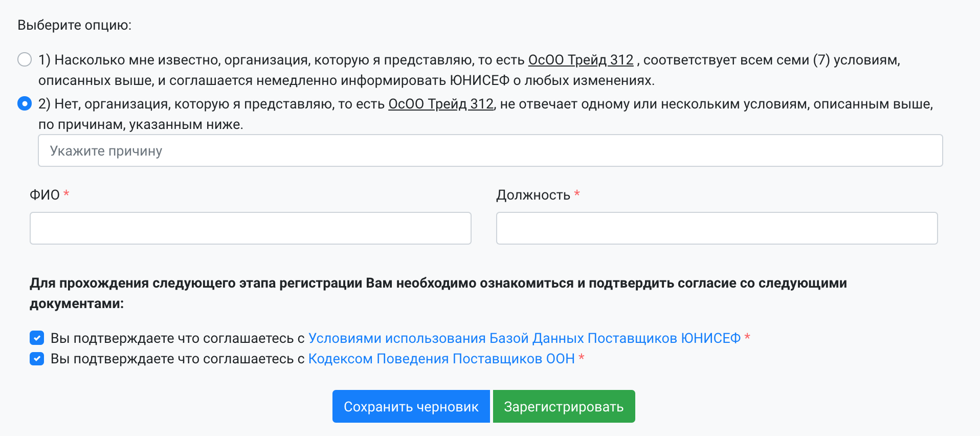Screen dimensions: 980x436
Task: Open the ОсОО Трейд 312 link in option 2
Action: [x=440, y=104]
